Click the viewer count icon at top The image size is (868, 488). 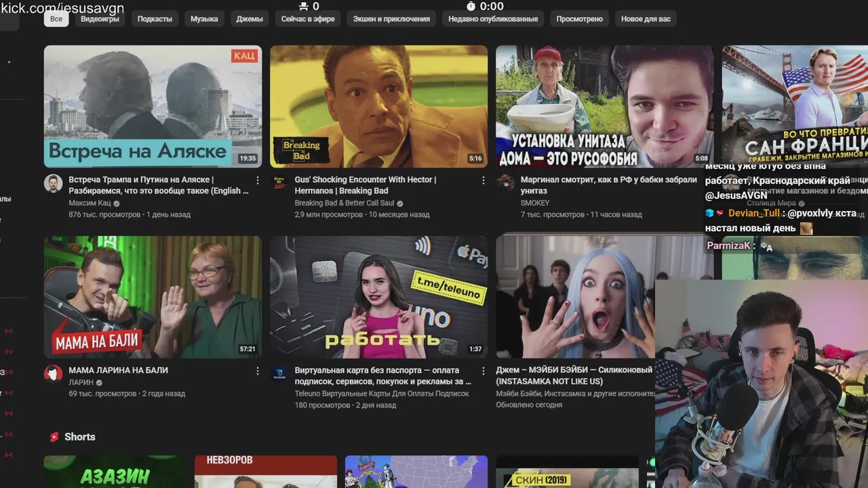pyautogui.click(x=304, y=6)
